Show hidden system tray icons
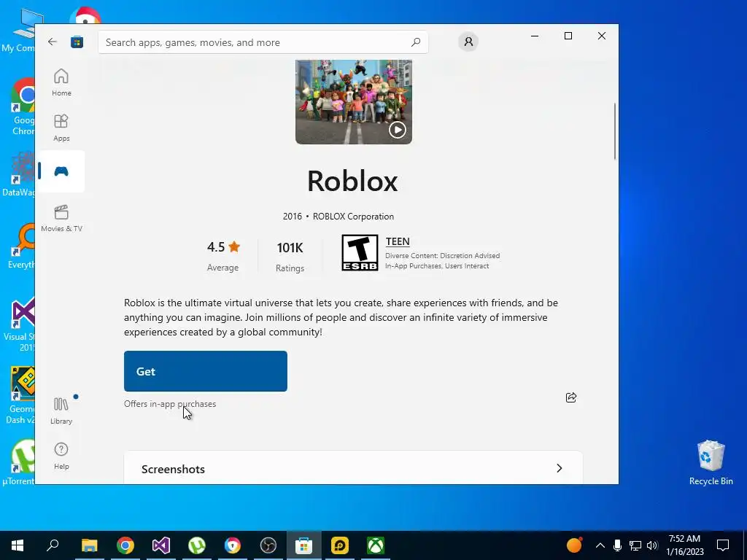Image resolution: width=747 pixels, height=560 pixels. tap(600, 545)
